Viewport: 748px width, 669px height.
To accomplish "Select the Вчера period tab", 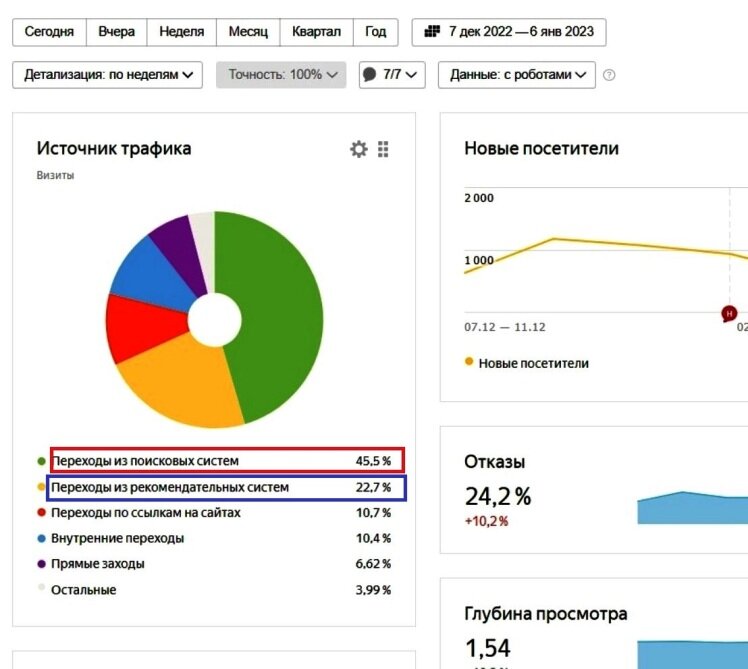I will click(116, 32).
